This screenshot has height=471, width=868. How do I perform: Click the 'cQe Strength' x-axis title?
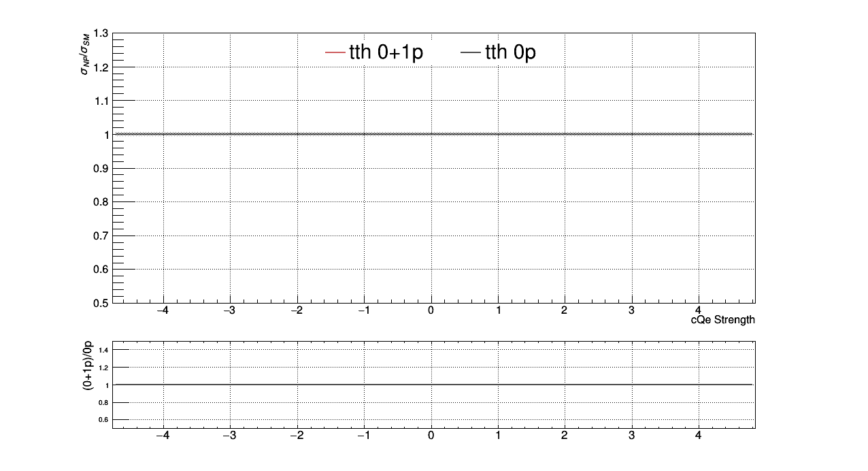[722, 320]
